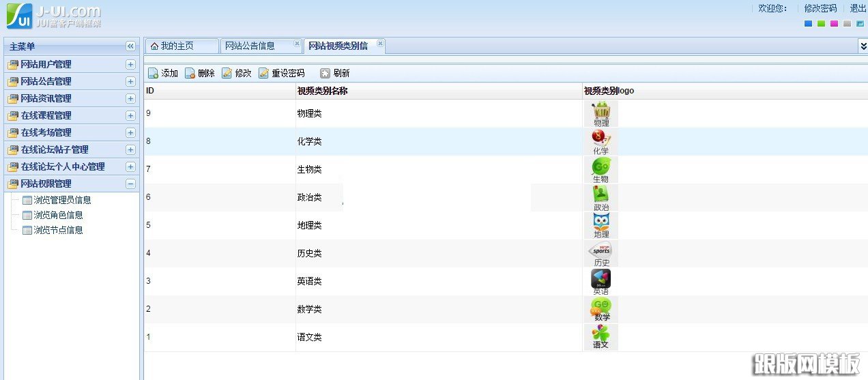Select the 化学类 row

(506, 142)
